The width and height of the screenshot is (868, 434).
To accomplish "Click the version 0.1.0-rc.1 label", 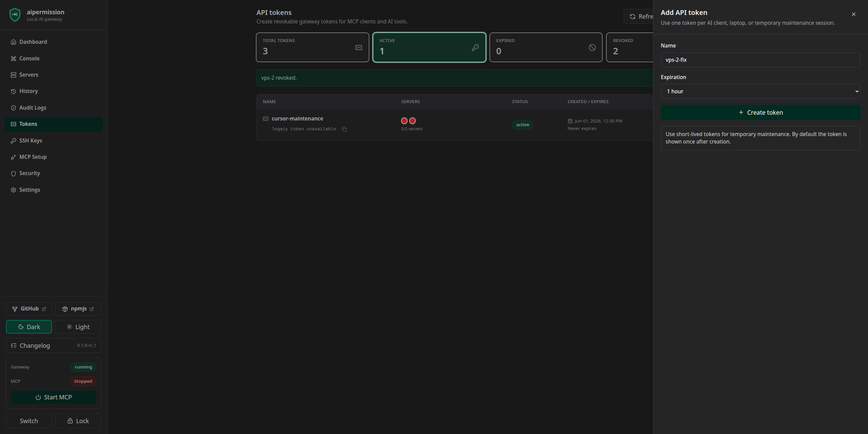I will 86,345.
